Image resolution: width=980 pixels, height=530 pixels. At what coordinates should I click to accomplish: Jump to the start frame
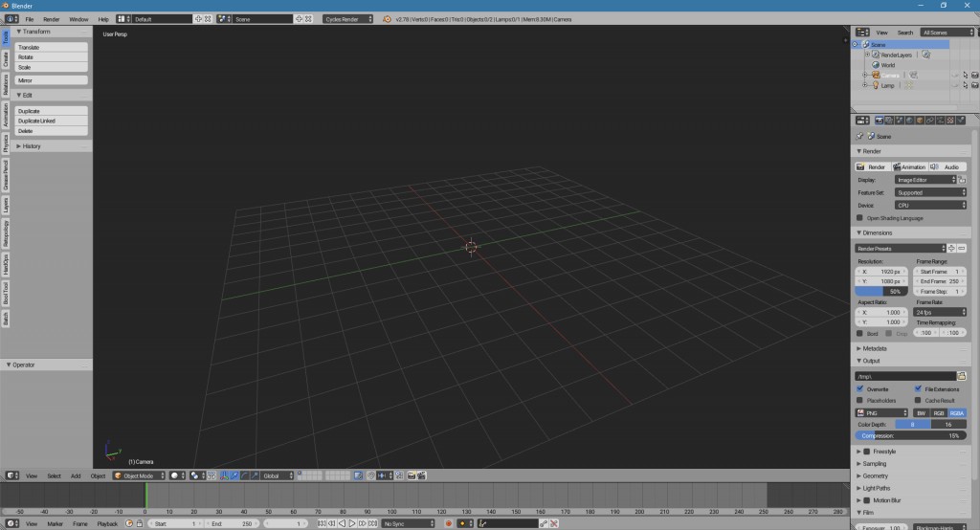pos(322,523)
